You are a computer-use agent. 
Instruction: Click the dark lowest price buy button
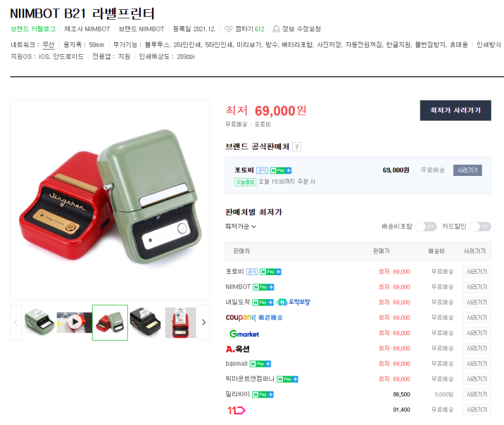[x=456, y=111]
